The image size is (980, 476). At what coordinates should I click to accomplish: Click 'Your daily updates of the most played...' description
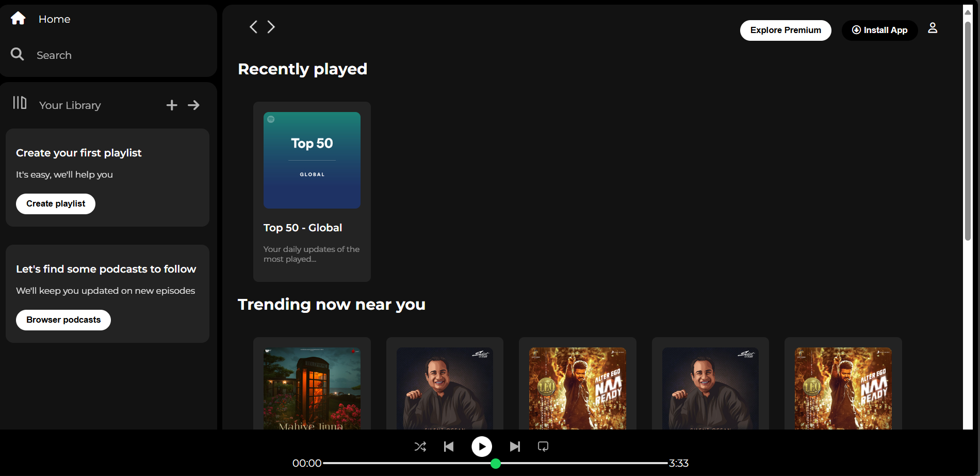(312, 254)
